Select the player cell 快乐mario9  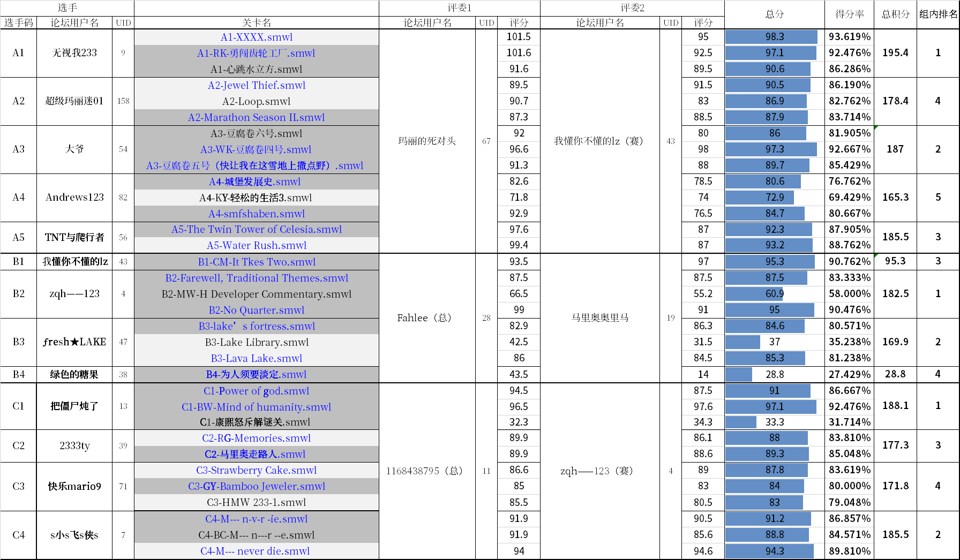pyautogui.click(x=74, y=486)
